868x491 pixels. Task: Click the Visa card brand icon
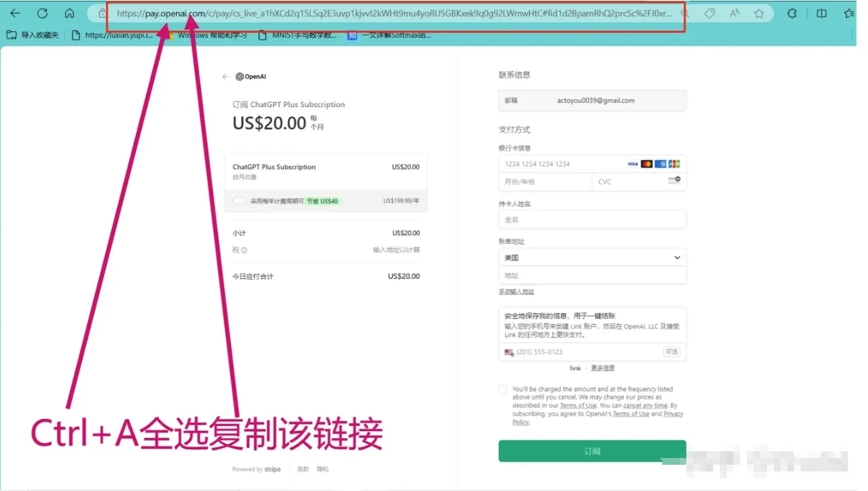point(632,164)
